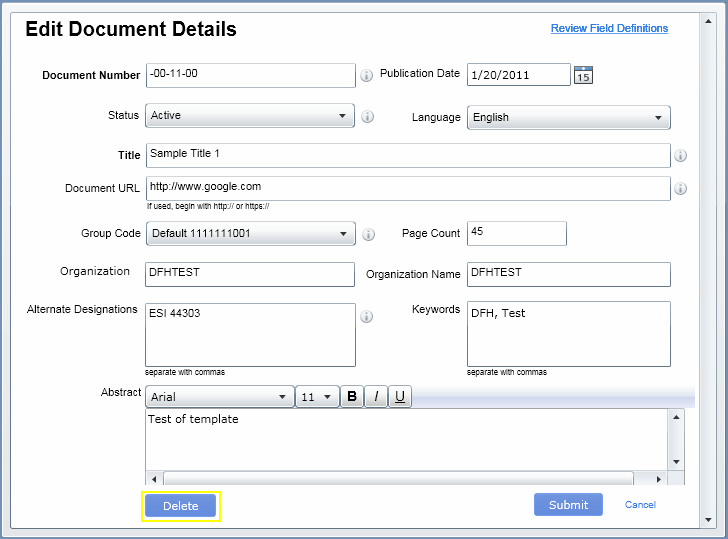Submit the document details form
The height and width of the screenshot is (539, 728).
(x=568, y=505)
